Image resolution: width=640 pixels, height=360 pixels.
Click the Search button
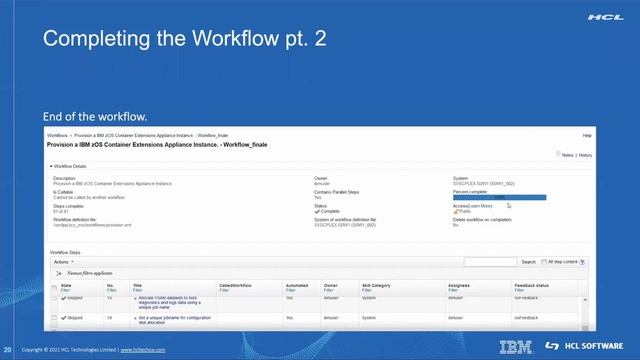[x=528, y=262]
